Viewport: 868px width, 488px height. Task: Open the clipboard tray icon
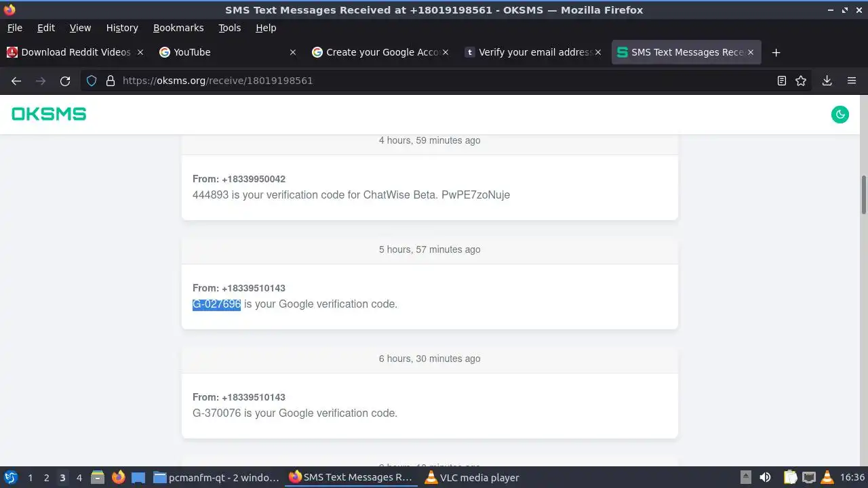tap(790, 477)
